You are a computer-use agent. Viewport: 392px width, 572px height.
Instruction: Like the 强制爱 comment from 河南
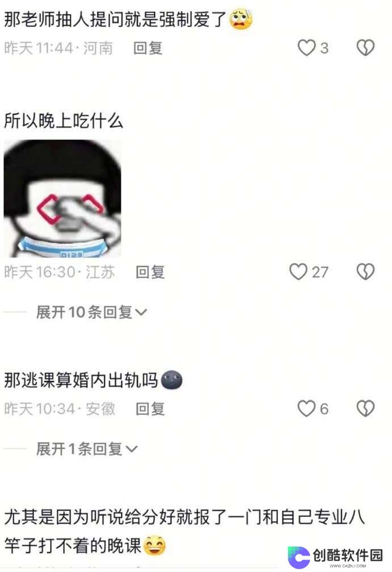tap(306, 47)
